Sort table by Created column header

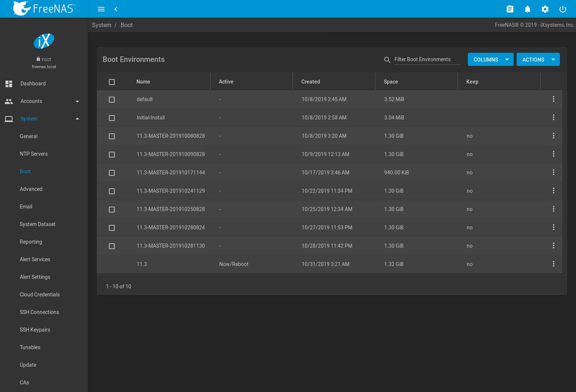pyautogui.click(x=311, y=82)
